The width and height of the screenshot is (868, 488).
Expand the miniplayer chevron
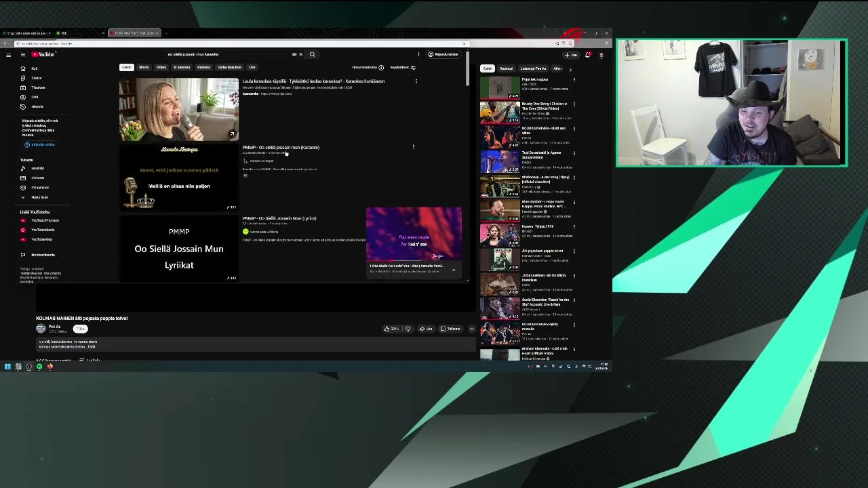(454, 270)
